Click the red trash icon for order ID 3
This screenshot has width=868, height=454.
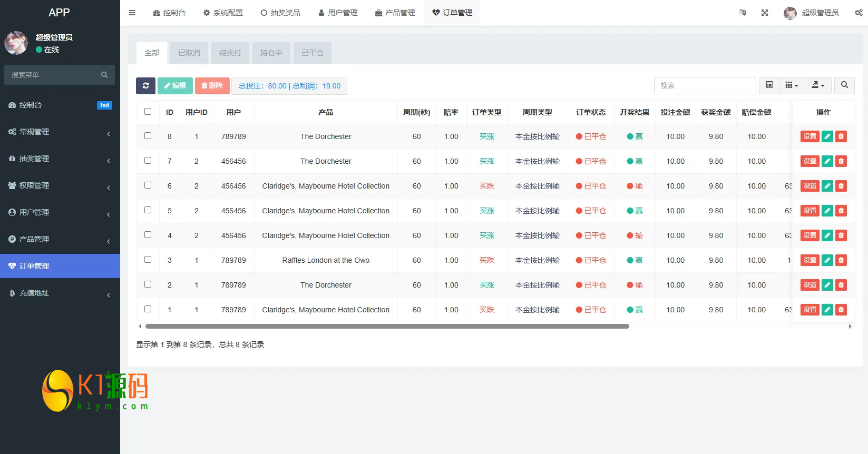point(841,260)
